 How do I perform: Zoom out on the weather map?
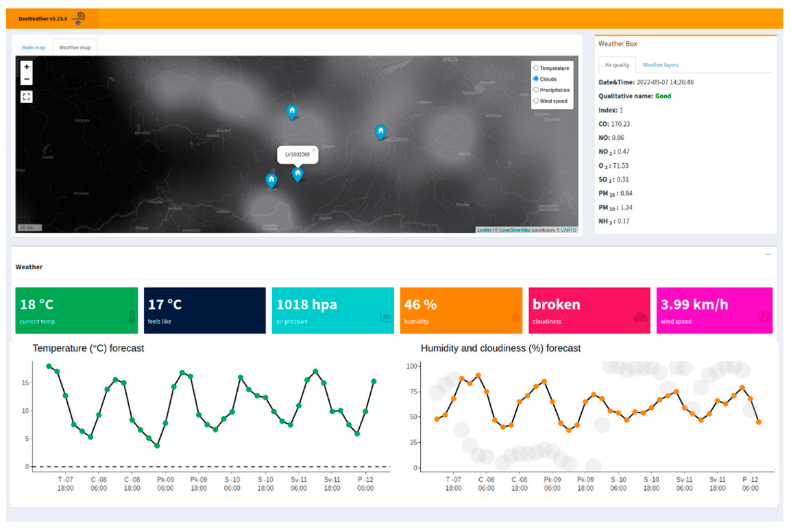(x=26, y=80)
